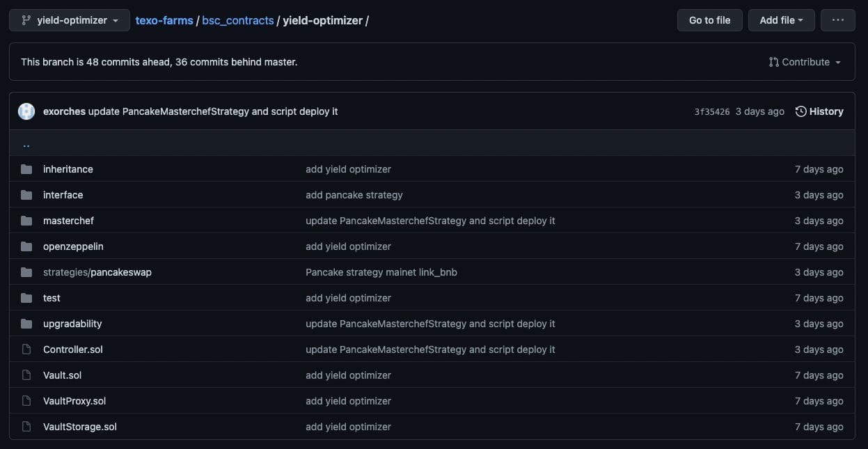This screenshot has width=868, height=449.
Task: Click the Controller.sol file icon
Action: pyautogui.click(x=26, y=349)
